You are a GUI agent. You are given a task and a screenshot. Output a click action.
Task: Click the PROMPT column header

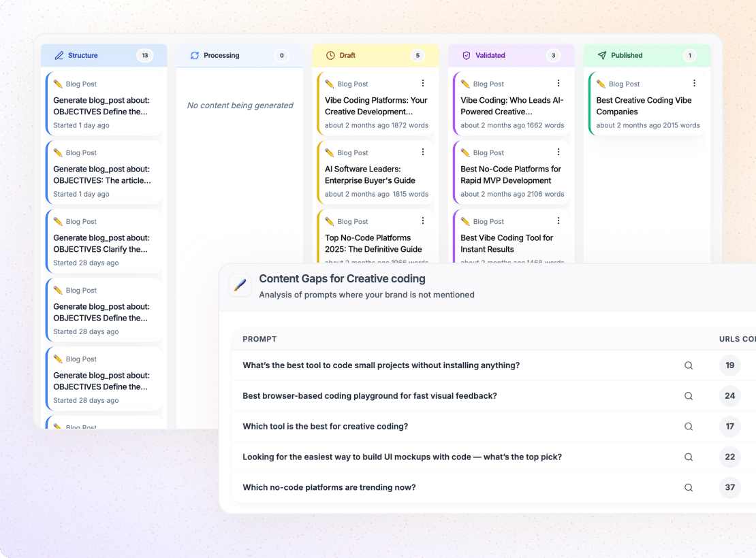point(259,339)
